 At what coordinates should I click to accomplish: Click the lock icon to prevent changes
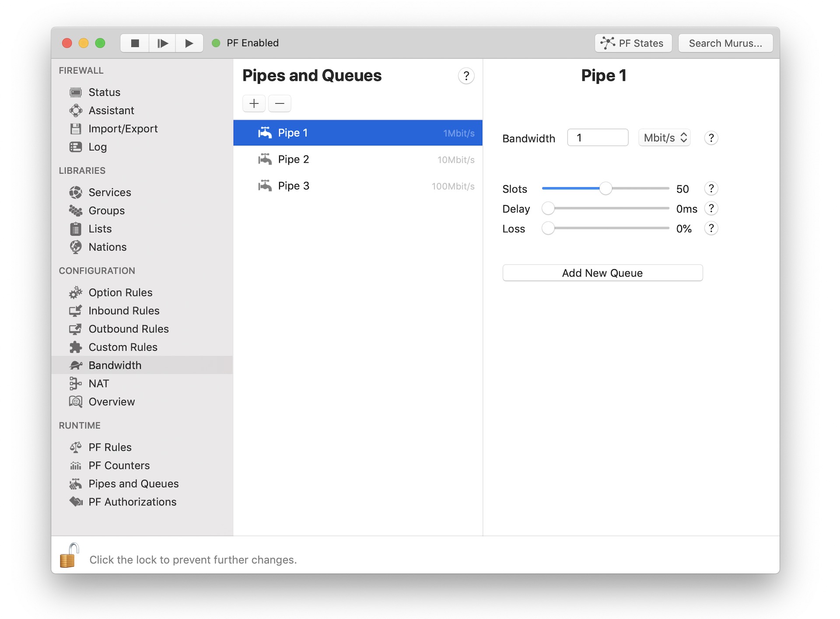[x=69, y=556]
